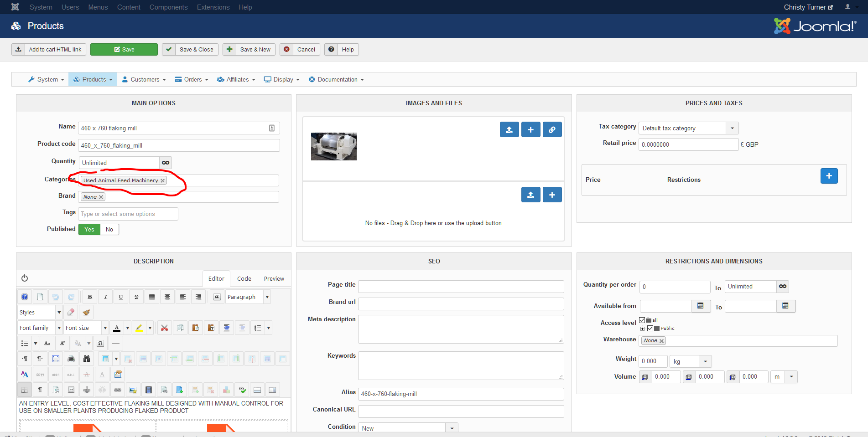This screenshot has width=868, height=437.
Task: Open the Styles dropdown in editor
Action: 40,313
